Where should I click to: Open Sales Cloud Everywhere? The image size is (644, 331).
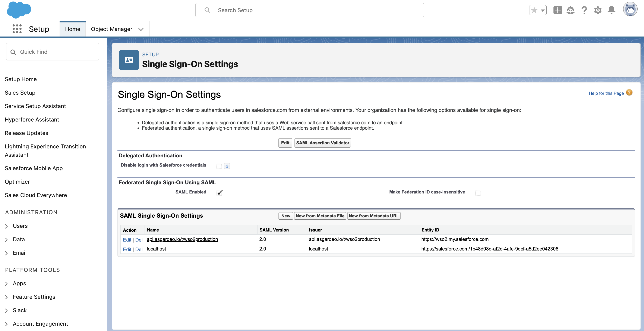pos(36,195)
